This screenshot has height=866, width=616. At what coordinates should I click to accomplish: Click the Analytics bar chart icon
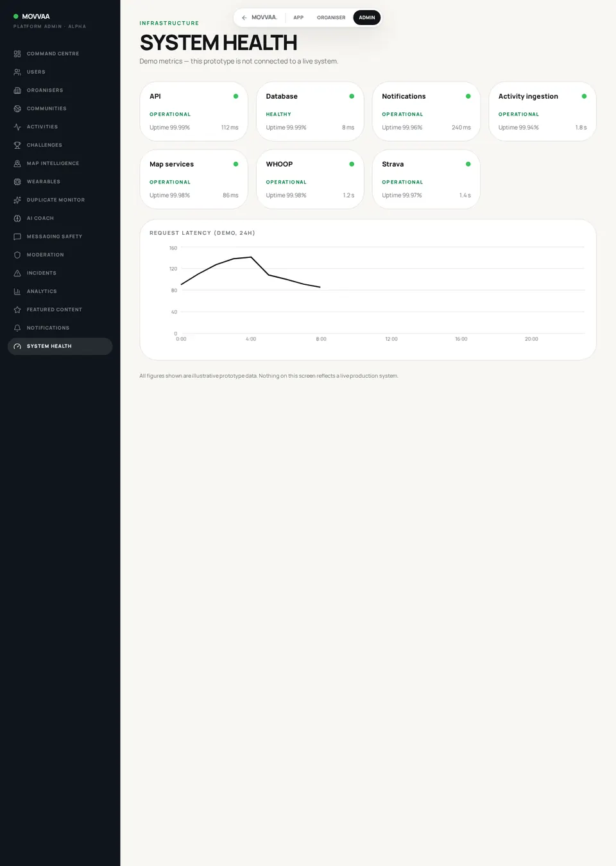coord(17,291)
